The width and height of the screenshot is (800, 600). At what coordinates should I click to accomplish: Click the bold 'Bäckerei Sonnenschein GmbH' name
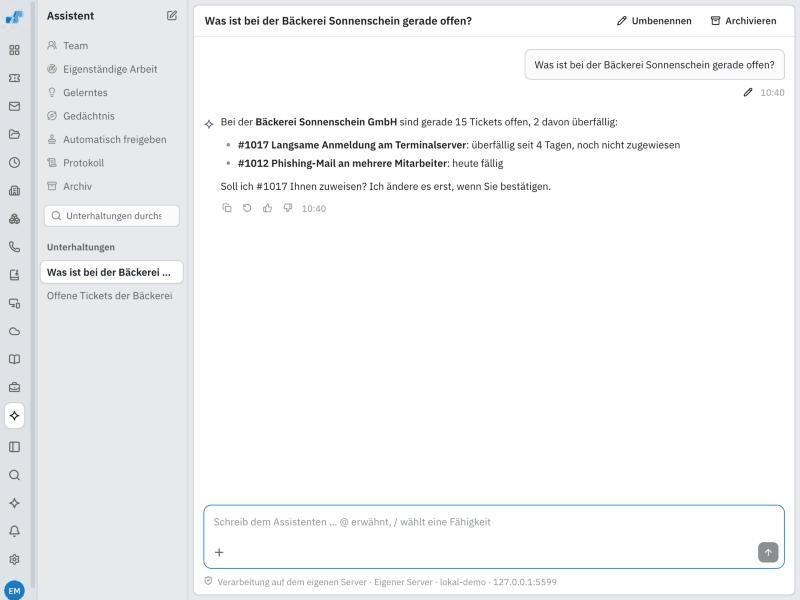326,122
